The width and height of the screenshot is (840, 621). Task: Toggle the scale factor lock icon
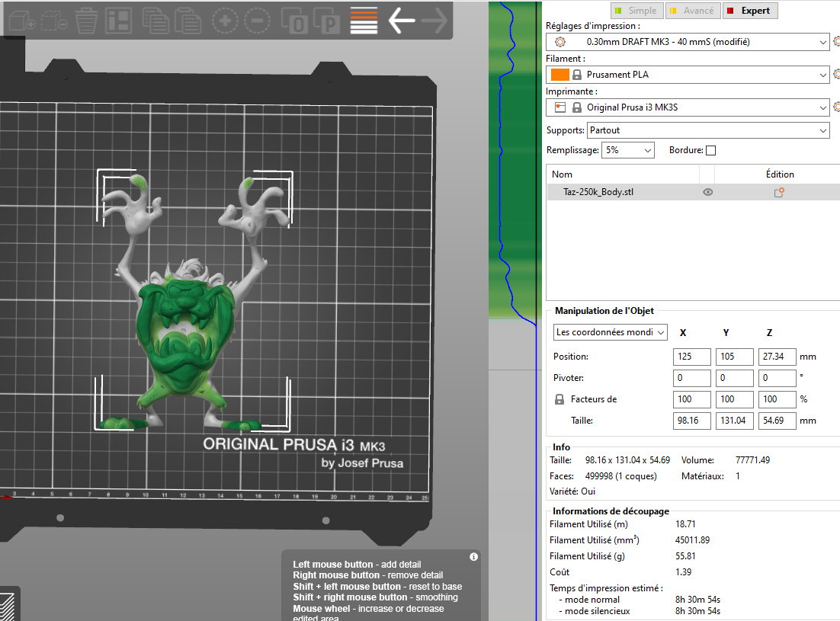[559, 399]
